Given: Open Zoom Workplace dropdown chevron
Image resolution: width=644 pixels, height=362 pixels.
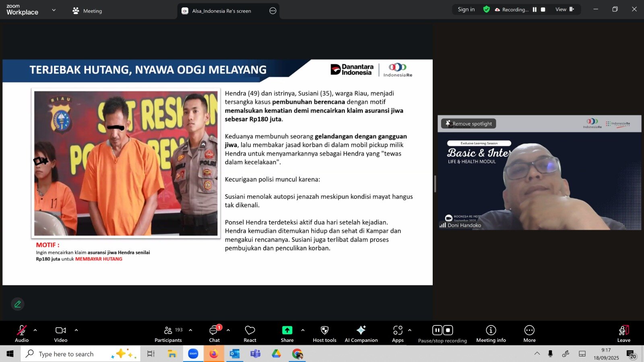Looking at the screenshot, I should tap(54, 10).
